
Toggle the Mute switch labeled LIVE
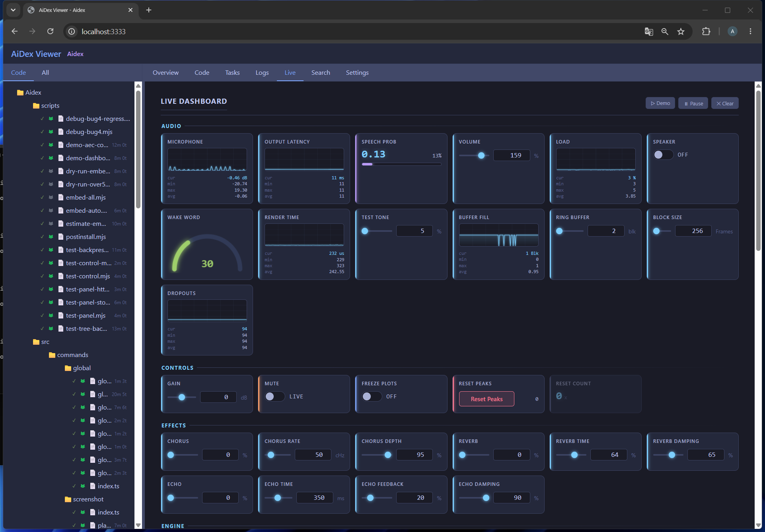click(274, 396)
